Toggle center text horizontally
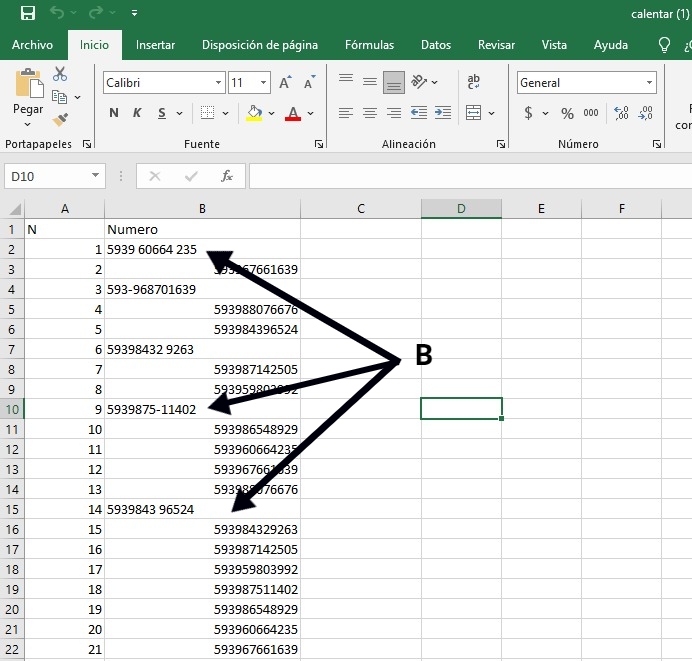This screenshot has height=661, width=692. (x=370, y=113)
